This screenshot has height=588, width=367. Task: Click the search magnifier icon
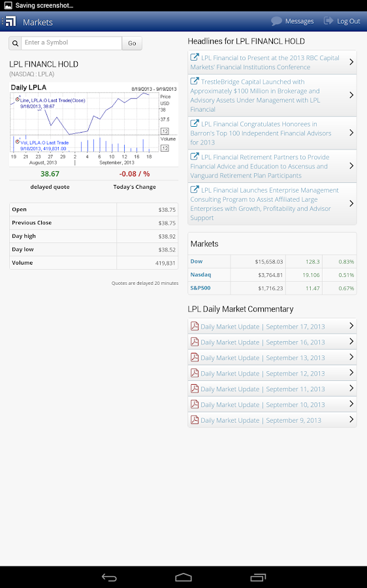point(15,43)
